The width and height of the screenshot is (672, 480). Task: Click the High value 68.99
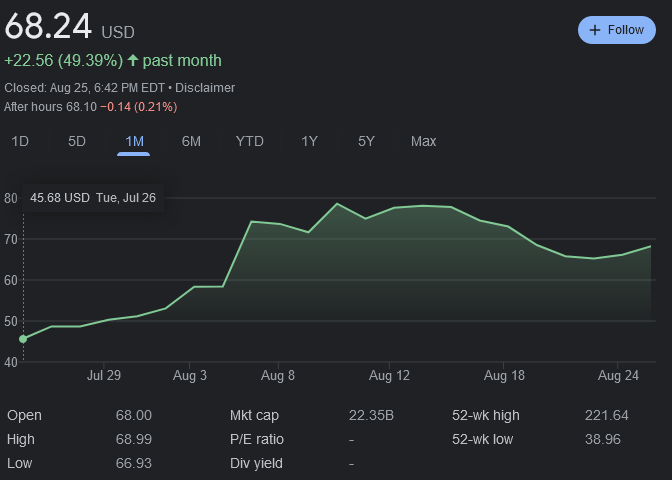[134, 439]
